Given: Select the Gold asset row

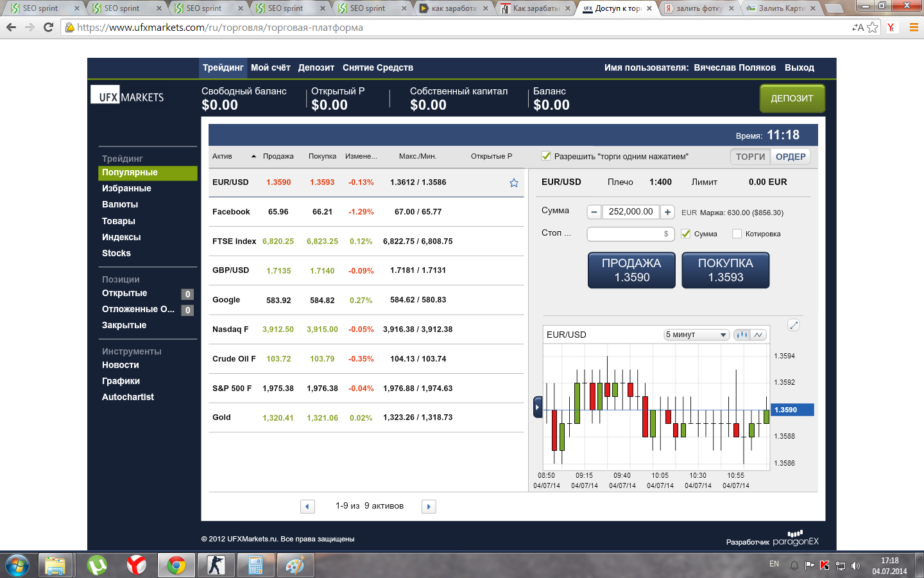Looking at the screenshot, I should click(x=366, y=417).
